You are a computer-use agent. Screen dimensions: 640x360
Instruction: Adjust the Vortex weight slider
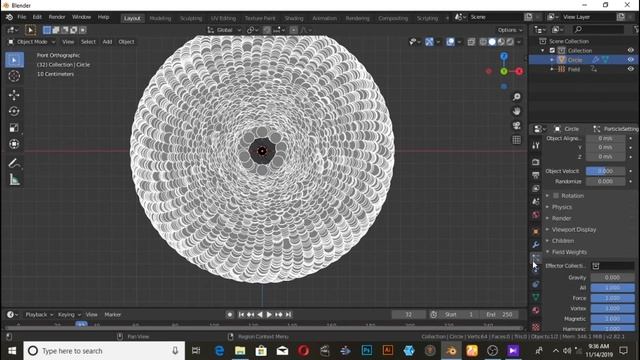coord(612,309)
